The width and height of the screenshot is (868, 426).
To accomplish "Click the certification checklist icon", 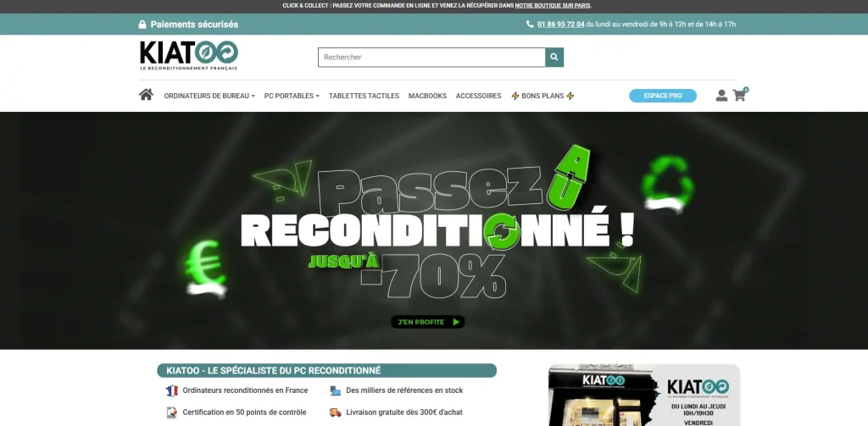I will tap(172, 412).
